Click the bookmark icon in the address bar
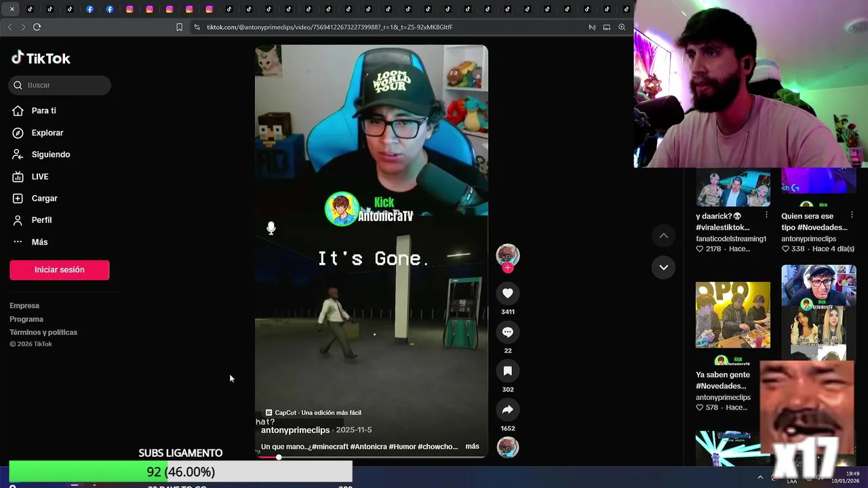 coord(179,27)
